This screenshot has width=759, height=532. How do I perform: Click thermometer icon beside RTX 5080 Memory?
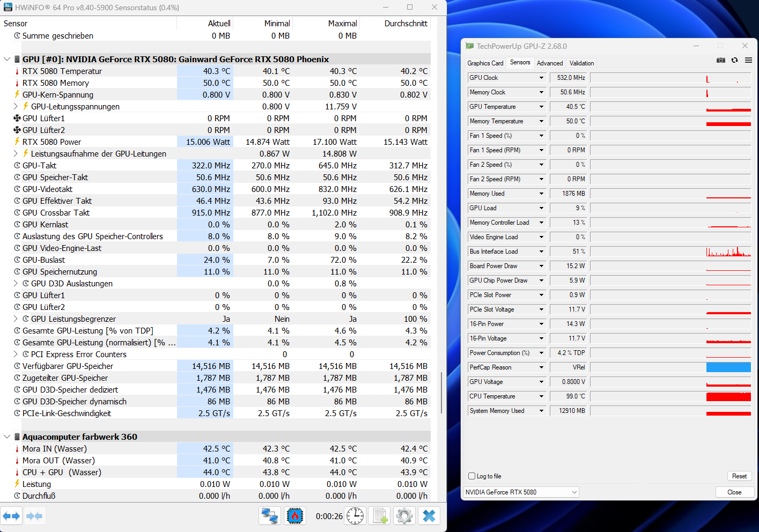point(17,83)
